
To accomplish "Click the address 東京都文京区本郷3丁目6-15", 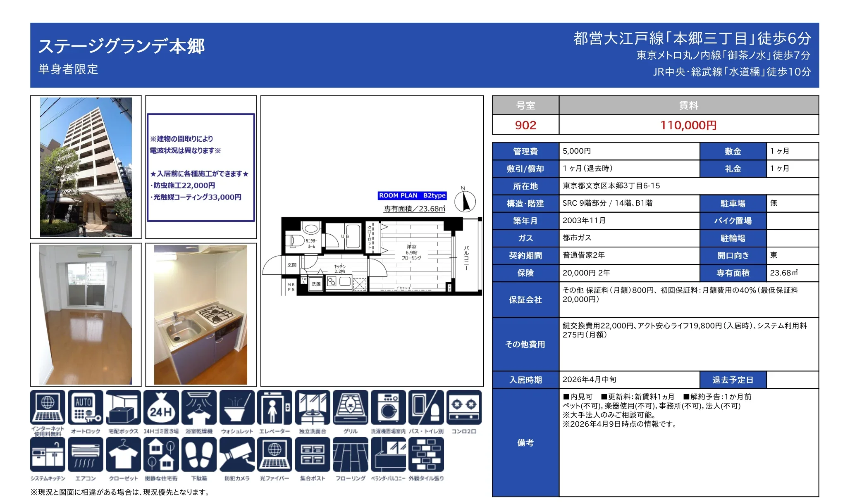I will click(x=611, y=186).
